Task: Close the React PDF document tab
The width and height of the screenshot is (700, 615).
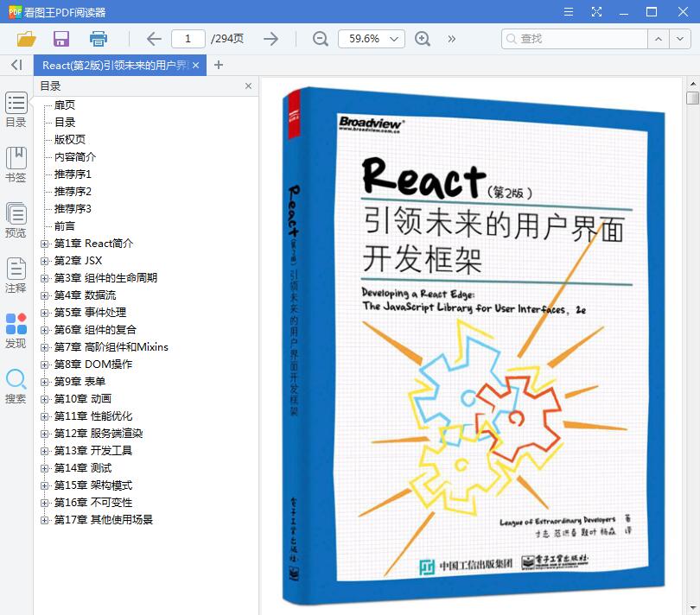Action: [195, 65]
